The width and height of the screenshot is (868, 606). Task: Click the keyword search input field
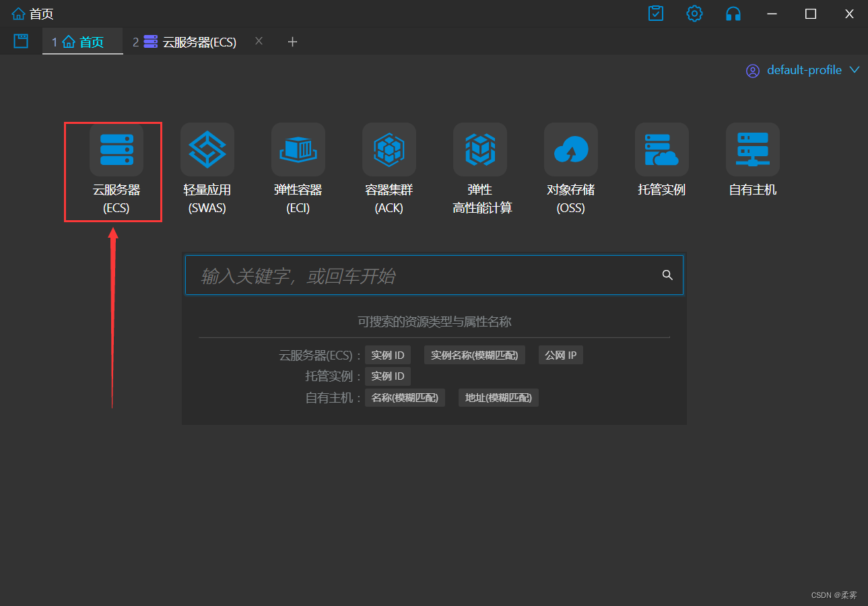coord(434,275)
